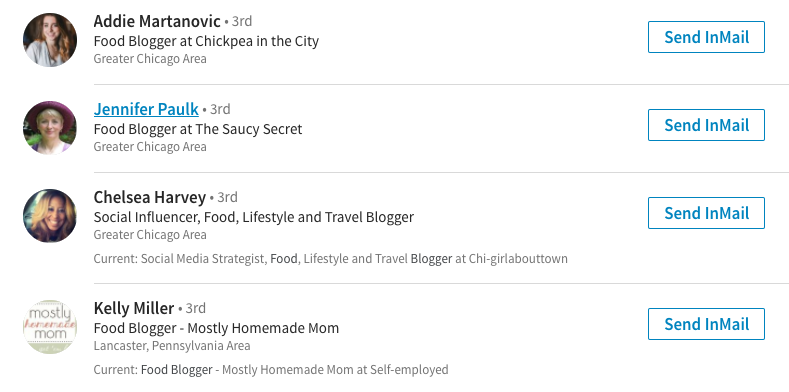Open the Mostly Homemade Mom logo thumbnail
Screen dimensions: 789x392
pyautogui.click(x=50, y=327)
